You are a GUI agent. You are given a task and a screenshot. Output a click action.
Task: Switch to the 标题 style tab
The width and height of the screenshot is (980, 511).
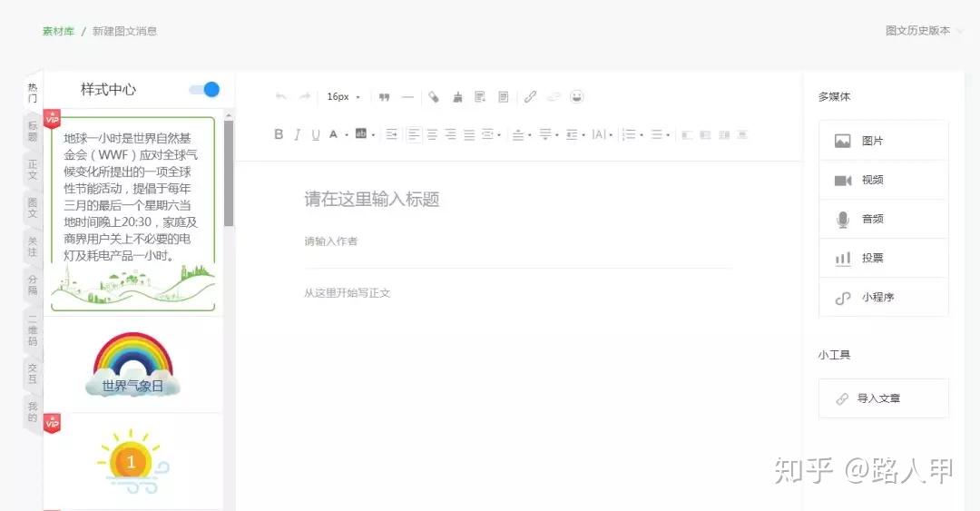[33, 132]
